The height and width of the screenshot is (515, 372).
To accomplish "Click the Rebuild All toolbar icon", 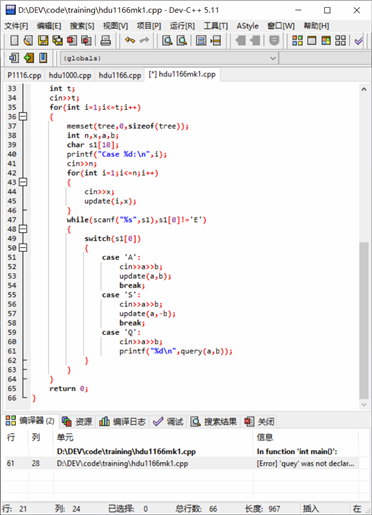I will (x=340, y=41).
